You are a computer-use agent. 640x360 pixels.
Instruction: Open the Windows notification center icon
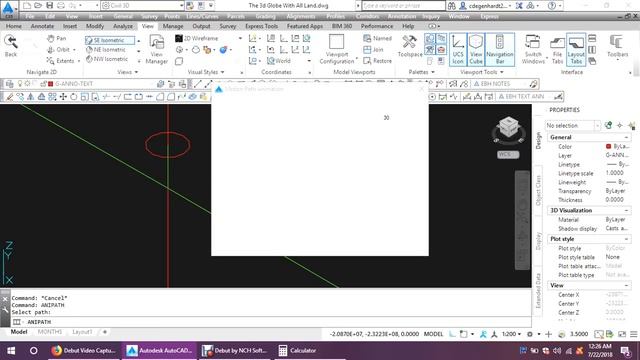[625, 351]
